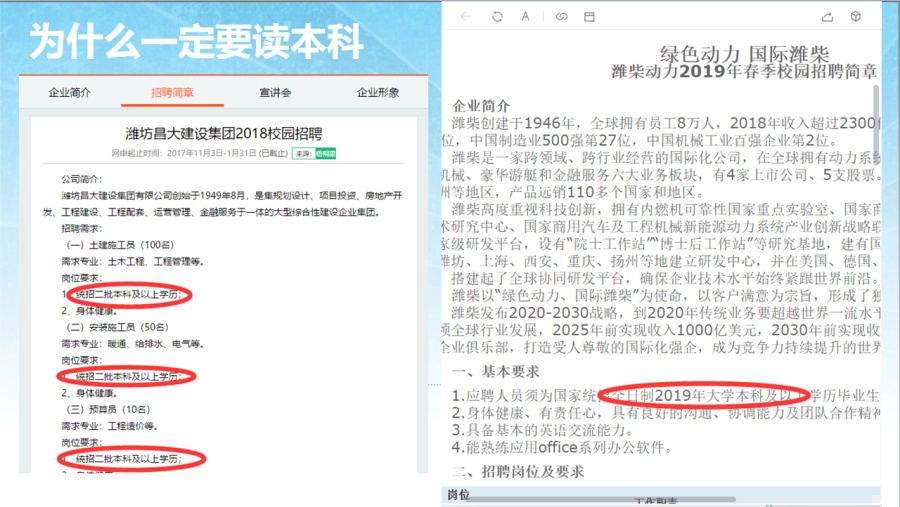900x507 pixels.
Task: Click the application period text 网申起止时间
Action: [x=199, y=153]
